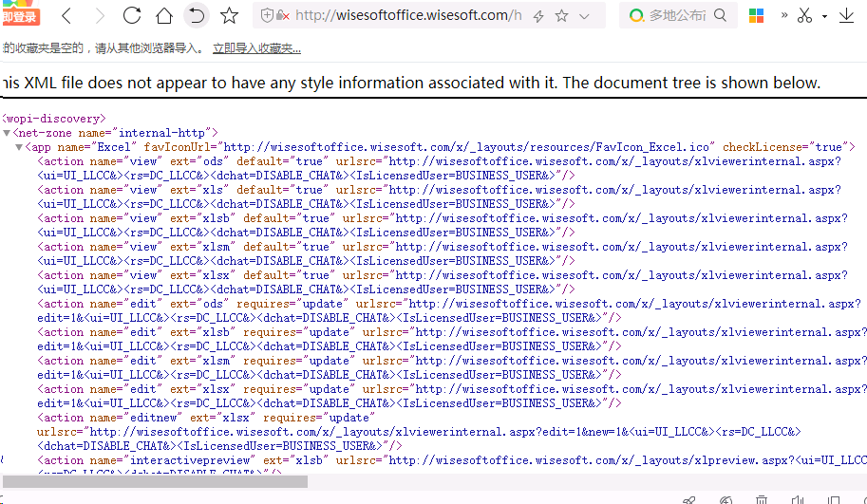Open the downloads manager icon

pyautogui.click(x=846, y=15)
